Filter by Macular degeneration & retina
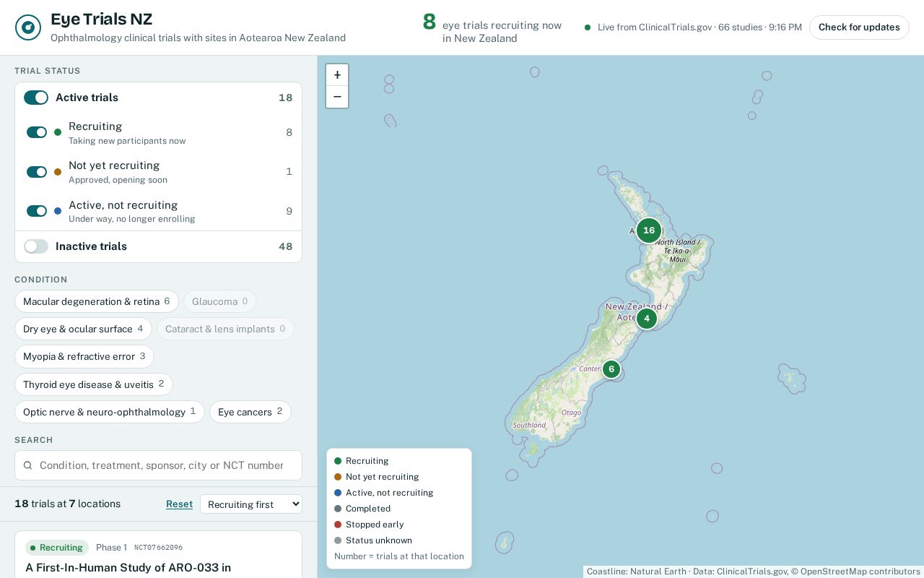 [x=97, y=301]
